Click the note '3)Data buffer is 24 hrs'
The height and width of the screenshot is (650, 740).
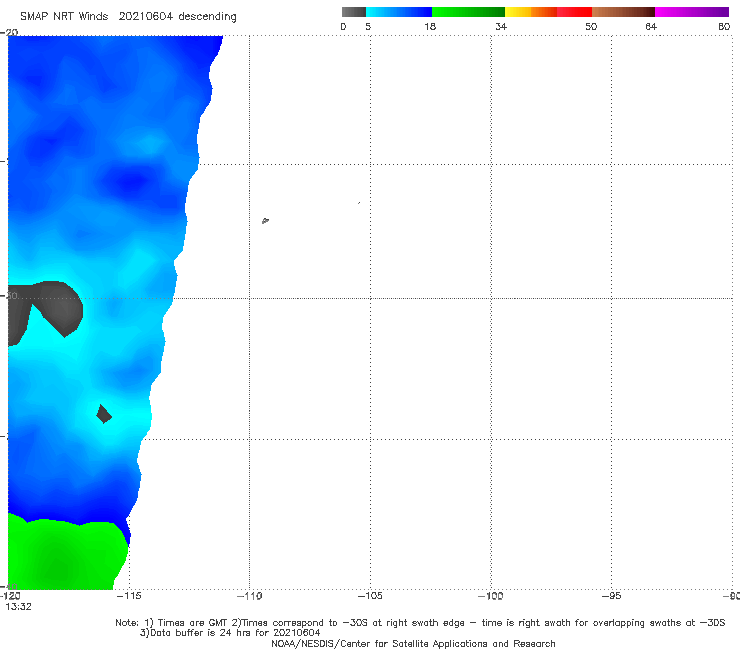click(x=230, y=633)
